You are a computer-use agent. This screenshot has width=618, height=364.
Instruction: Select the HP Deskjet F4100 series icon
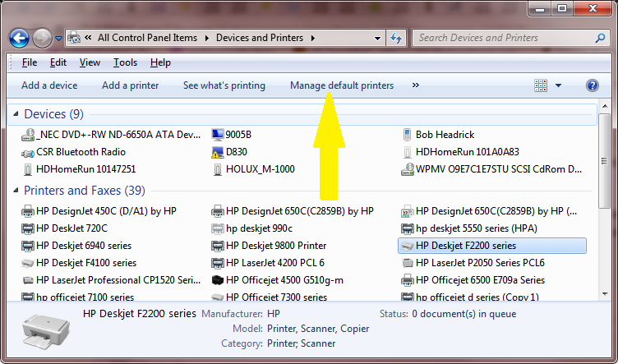coord(28,263)
